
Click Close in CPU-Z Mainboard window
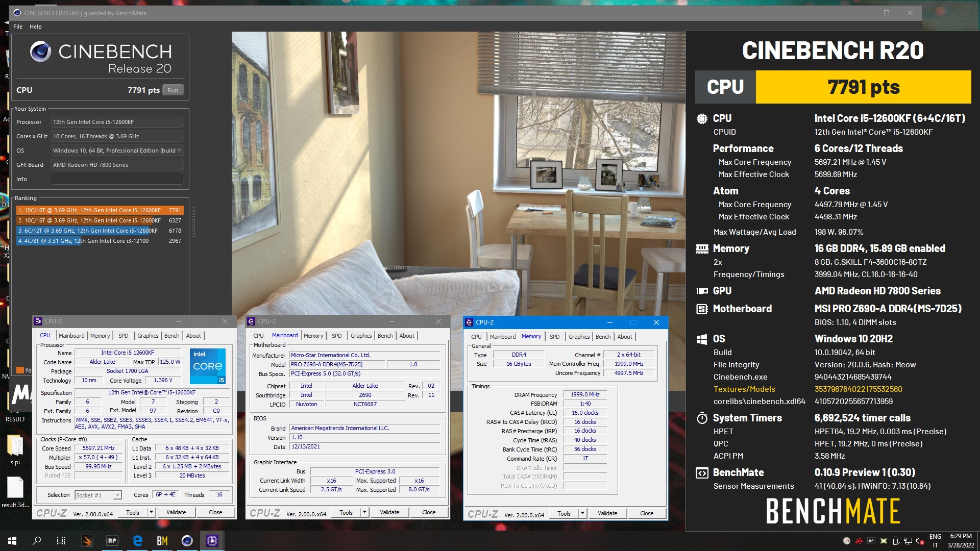tap(429, 512)
